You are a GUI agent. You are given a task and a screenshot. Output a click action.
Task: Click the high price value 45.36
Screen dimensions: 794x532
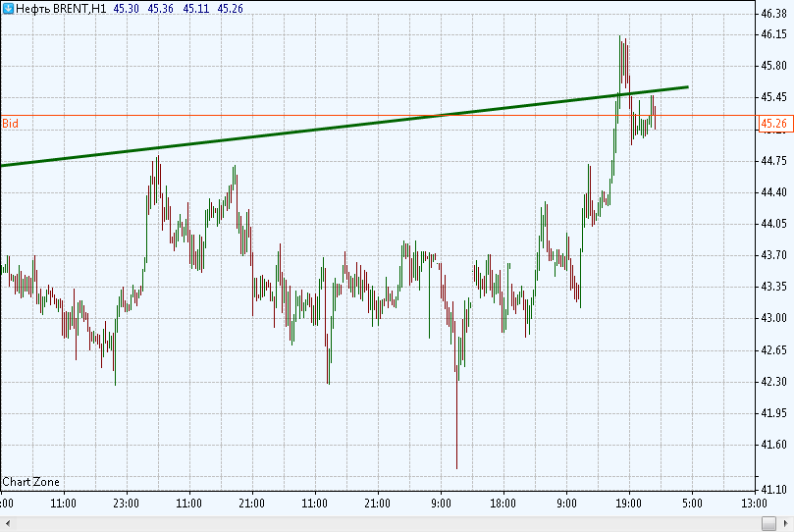tap(161, 9)
